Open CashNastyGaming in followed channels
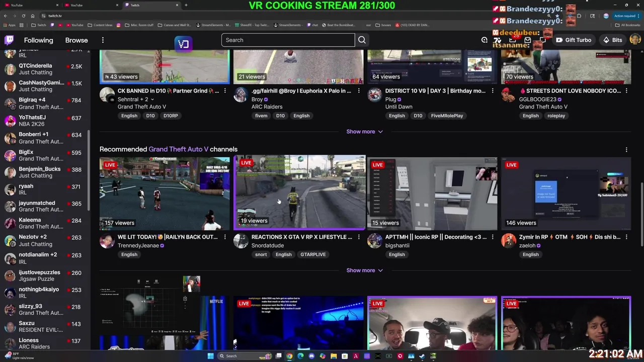The image size is (644, 362). click(x=44, y=86)
